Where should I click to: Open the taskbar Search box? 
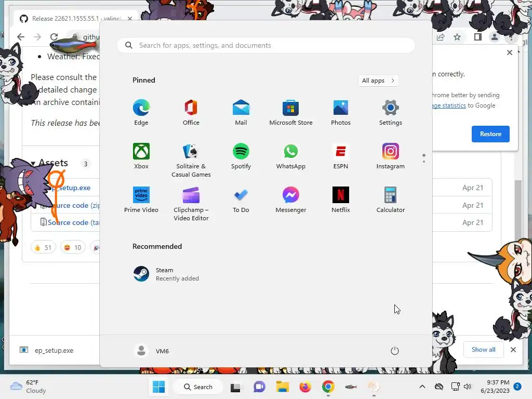pyautogui.click(x=198, y=387)
